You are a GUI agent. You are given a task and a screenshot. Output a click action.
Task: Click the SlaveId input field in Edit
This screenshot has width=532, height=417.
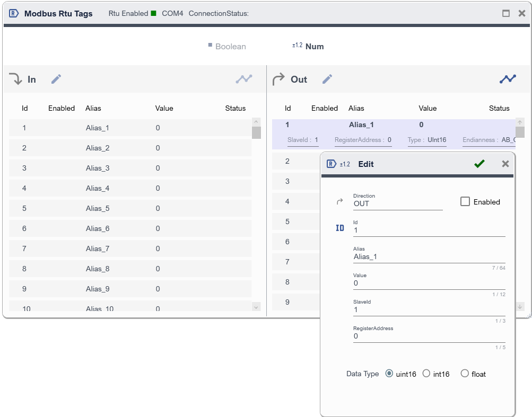tap(429, 310)
